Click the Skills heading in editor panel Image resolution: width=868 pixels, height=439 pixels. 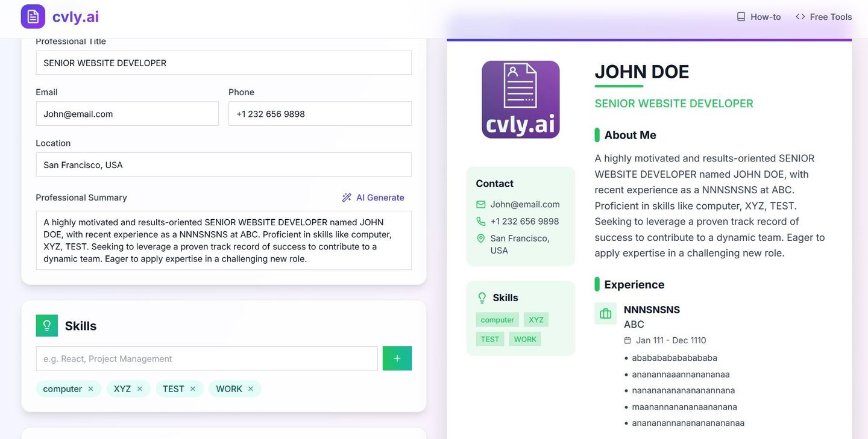81,326
